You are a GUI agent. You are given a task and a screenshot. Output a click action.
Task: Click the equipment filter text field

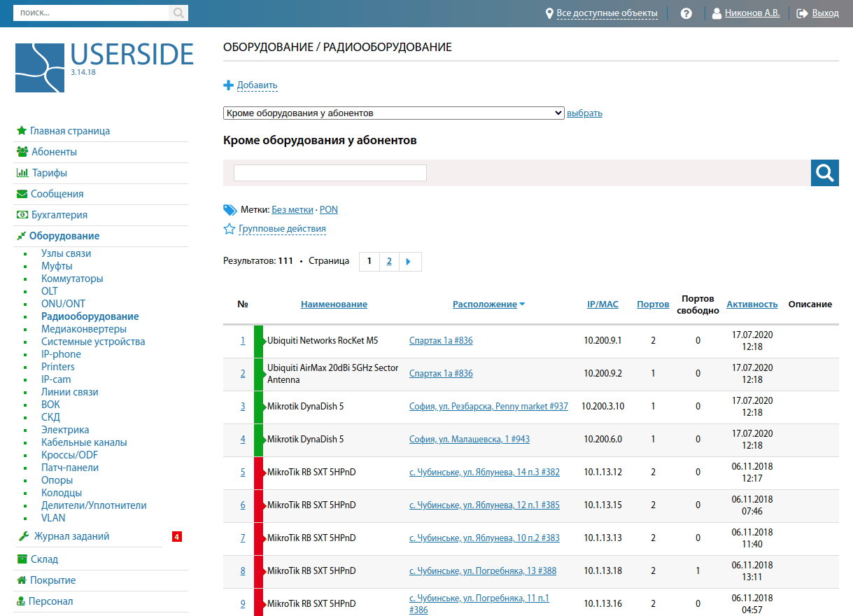click(330, 173)
